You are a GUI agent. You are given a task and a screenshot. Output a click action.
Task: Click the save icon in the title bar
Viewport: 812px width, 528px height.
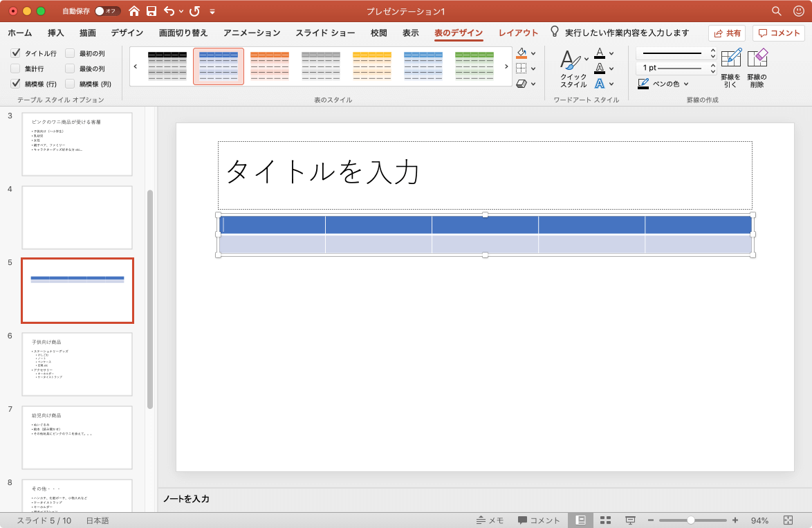(151, 11)
